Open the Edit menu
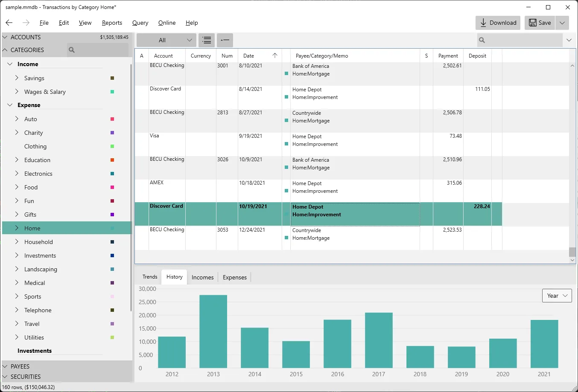This screenshot has width=578, height=392. coord(64,23)
